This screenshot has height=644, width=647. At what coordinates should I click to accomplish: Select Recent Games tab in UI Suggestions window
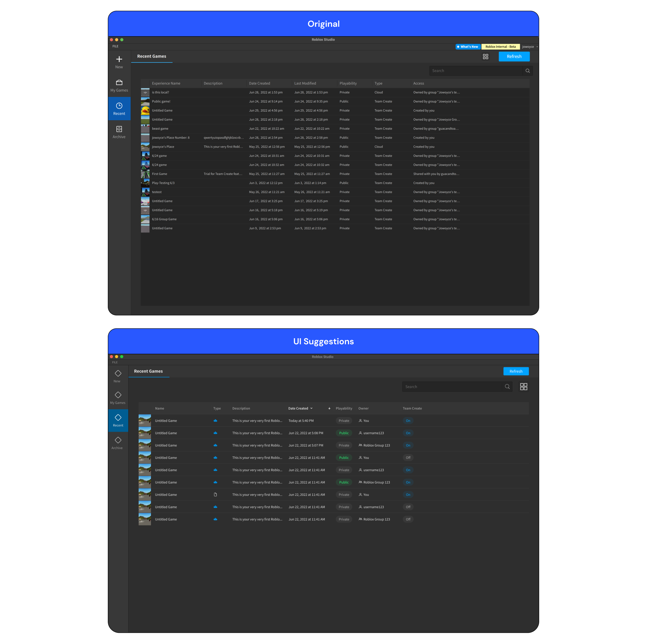[x=148, y=371]
